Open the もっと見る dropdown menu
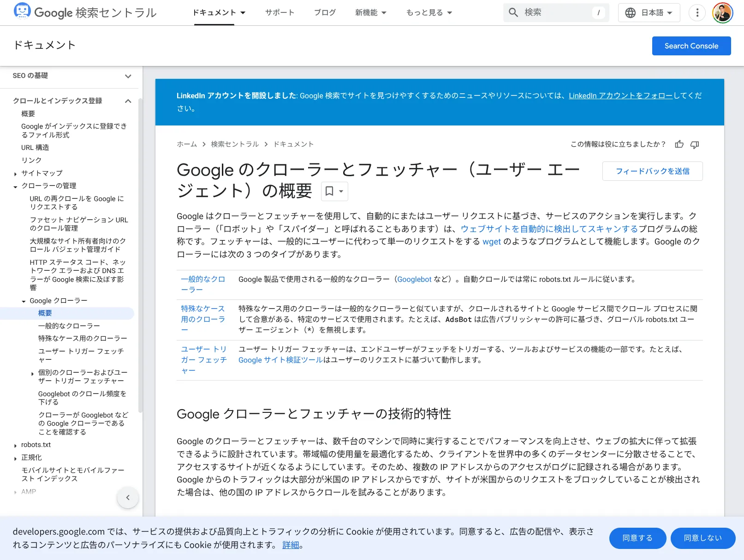This screenshot has height=560, width=744. (429, 12)
